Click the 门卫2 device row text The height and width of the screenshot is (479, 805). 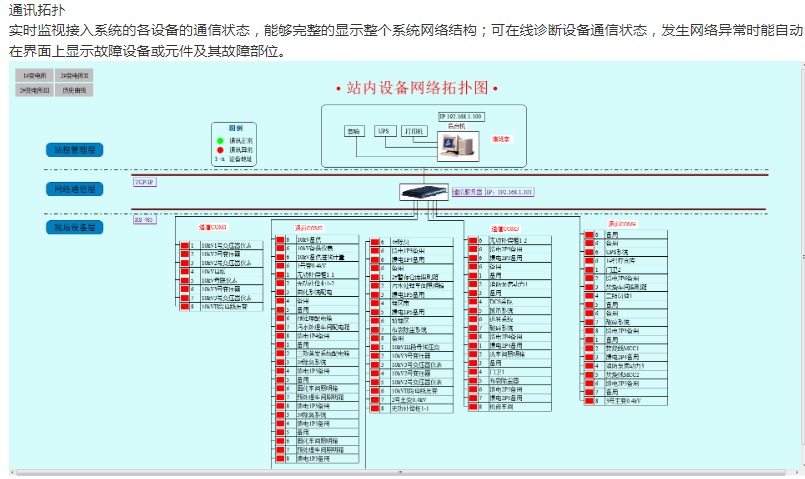click(x=614, y=270)
